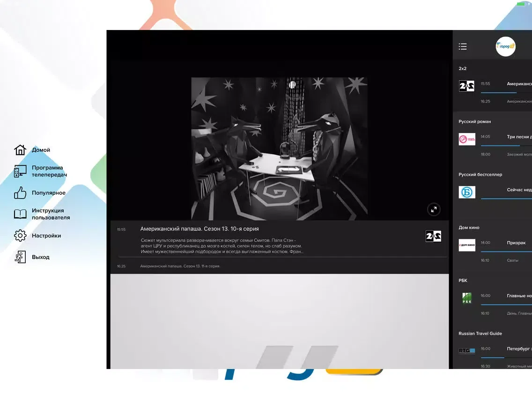The width and height of the screenshot is (532, 399).
Task: Open Инструкция пользователя menu label
Action: point(51,214)
